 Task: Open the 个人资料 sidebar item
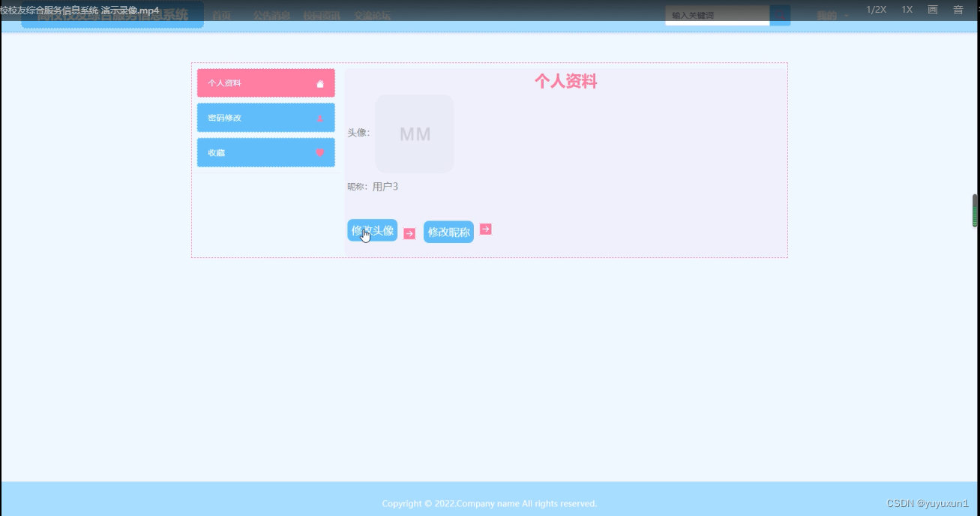(x=266, y=83)
